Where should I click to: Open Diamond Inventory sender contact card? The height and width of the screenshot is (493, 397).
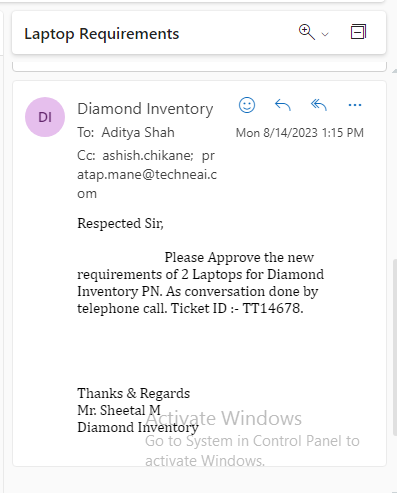pyautogui.click(x=145, y=109)
